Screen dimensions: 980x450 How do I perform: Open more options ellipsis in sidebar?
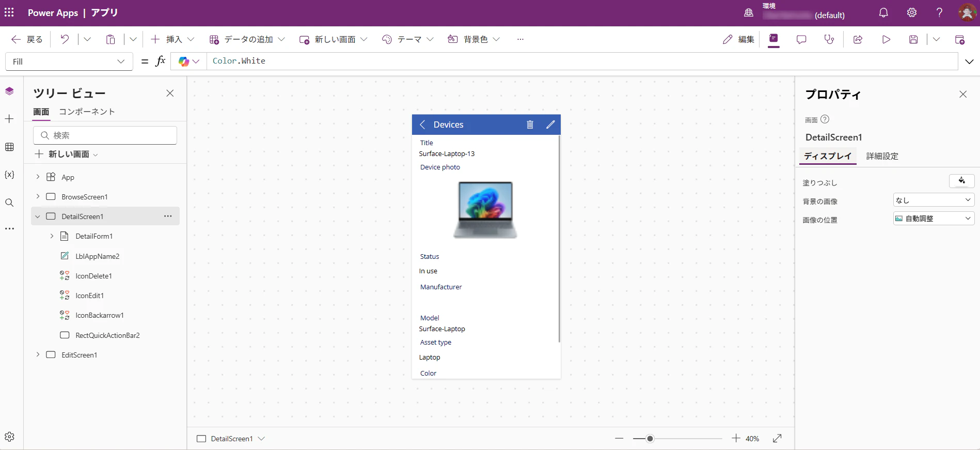click(x=9, y=228)
